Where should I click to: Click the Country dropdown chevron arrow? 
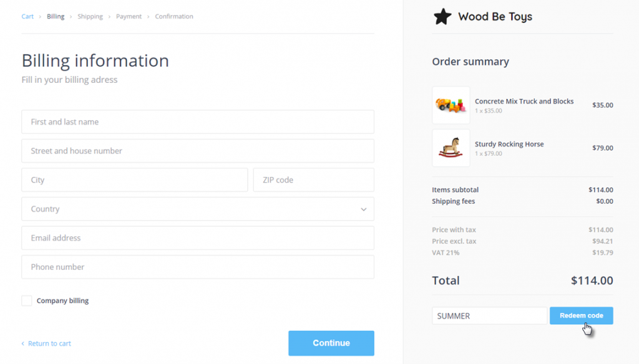(364, 209)
